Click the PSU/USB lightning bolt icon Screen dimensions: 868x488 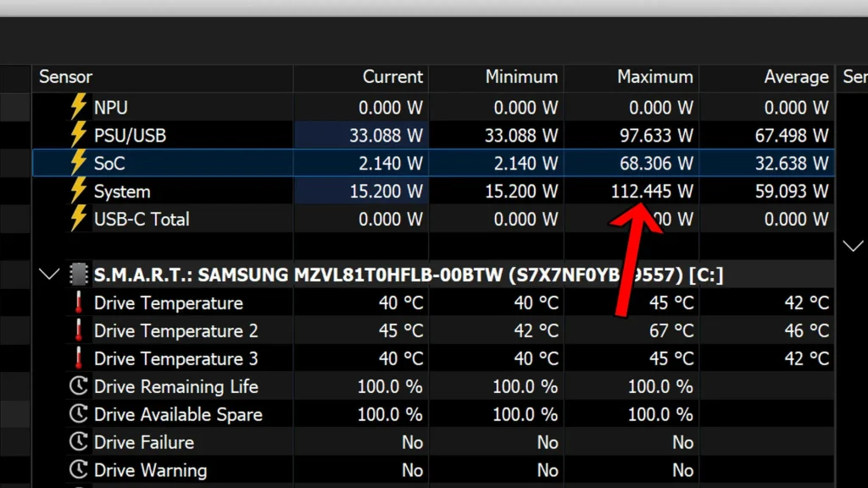79,135
